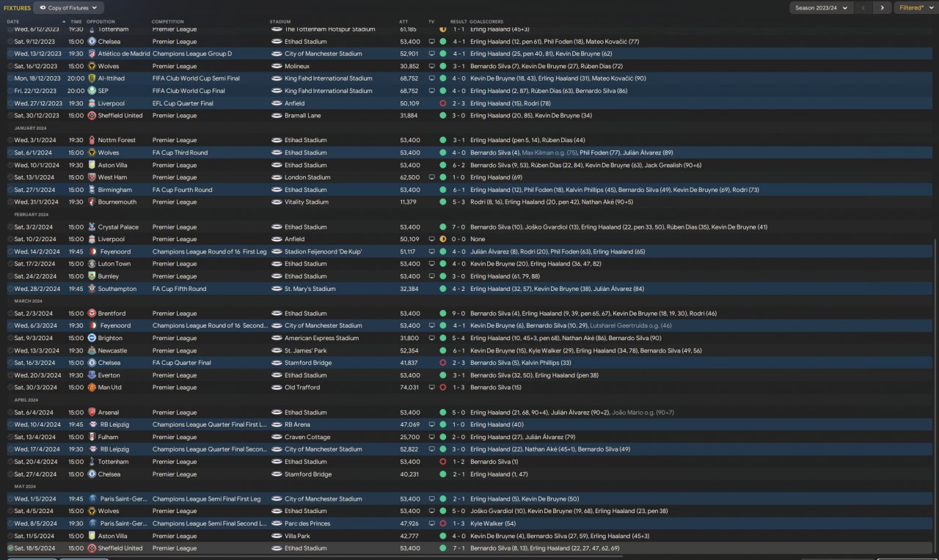Screen dimensions: 939x560
Task: Click the West Ham club badge
Action: pyautogui.click(x=92, y=177)
